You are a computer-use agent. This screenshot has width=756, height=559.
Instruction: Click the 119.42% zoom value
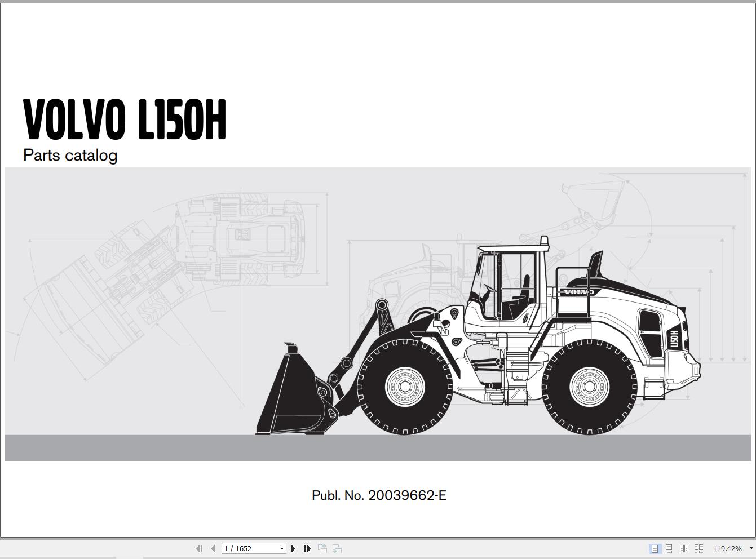pyautogui.click(x=728, y=548)
